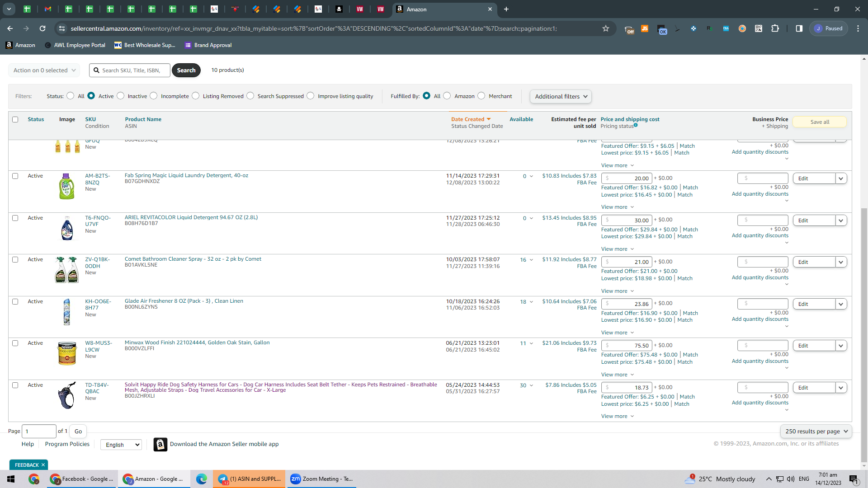Select Fulfilled By Amazon radio

coord(447,96)
